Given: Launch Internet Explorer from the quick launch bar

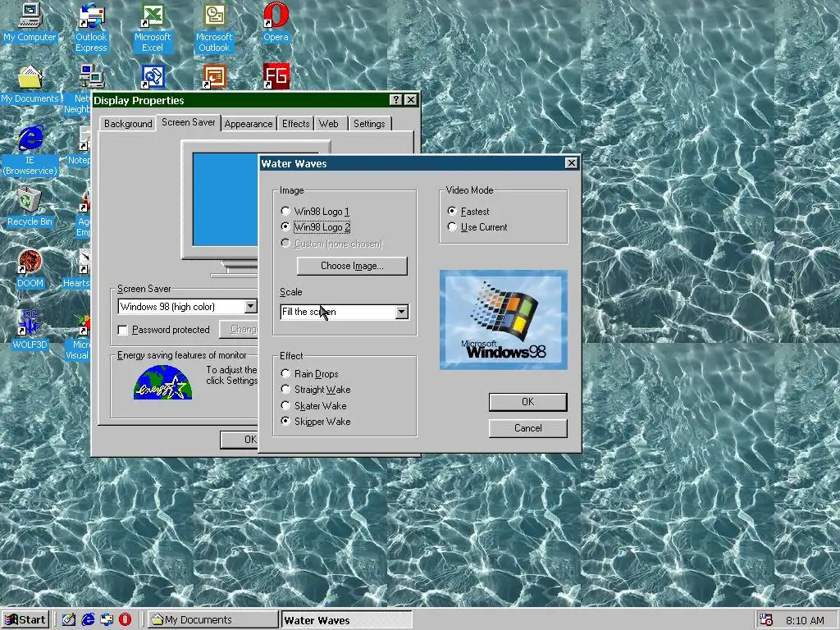Looking at the screenshot, I should coord(88,620).
